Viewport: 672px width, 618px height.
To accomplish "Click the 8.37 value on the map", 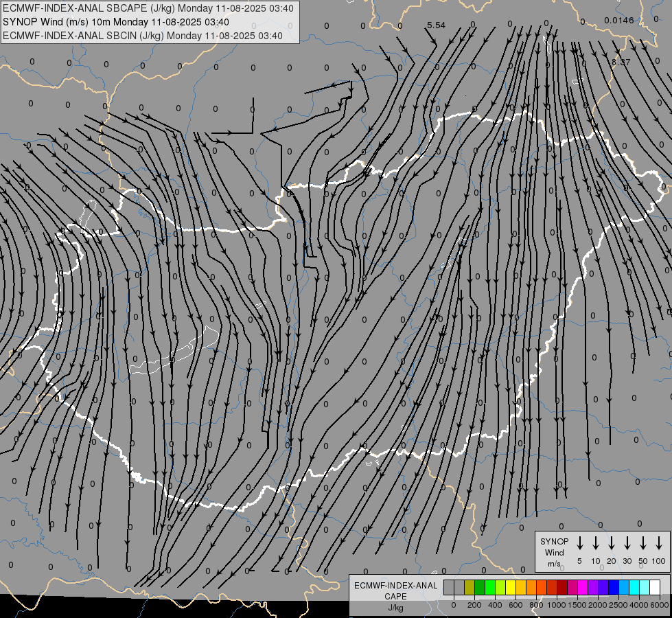I will click(621, 62).
